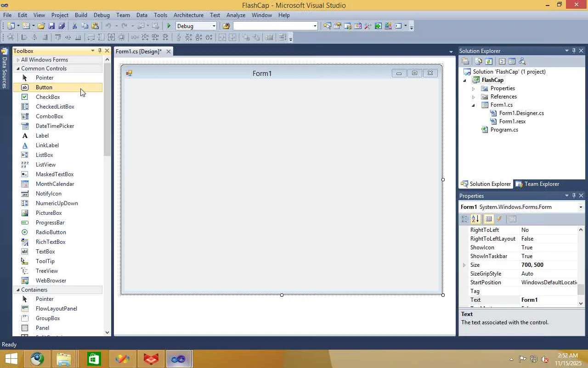This screenshot has width=588, height=368.
Task: Select the MonthCalendar control in Toolbox
Action: click(57, 184)
